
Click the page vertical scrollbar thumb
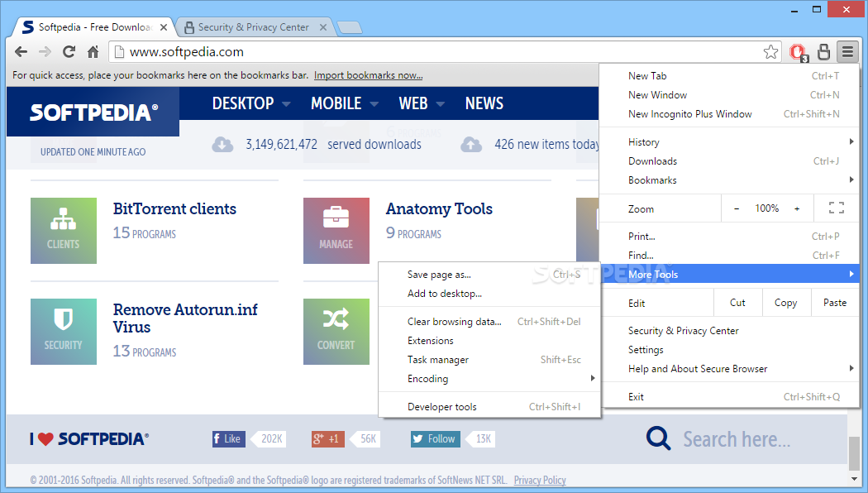(854, 453)
